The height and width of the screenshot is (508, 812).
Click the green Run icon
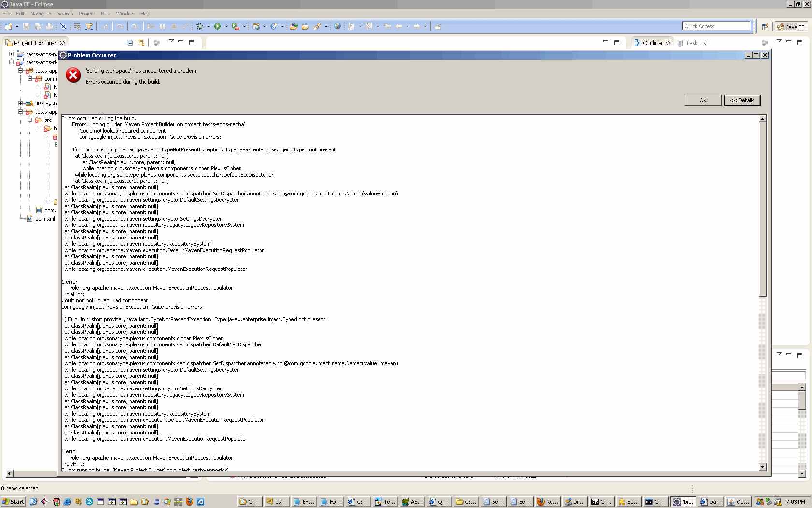click(x=217, y=27)
